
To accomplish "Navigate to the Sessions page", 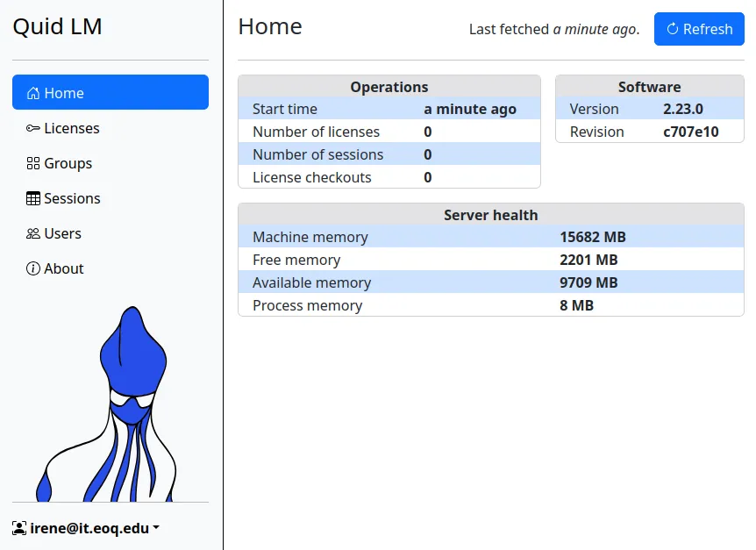I will (74, 198).
